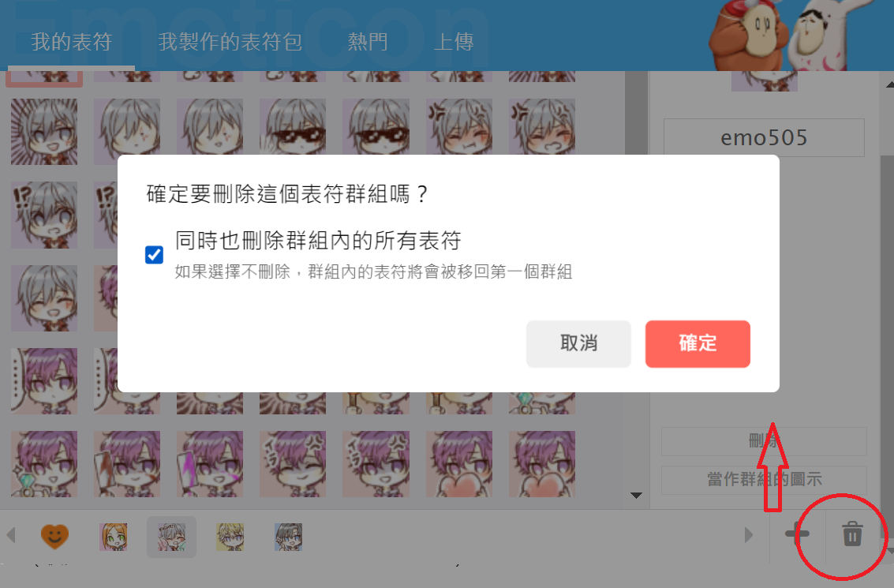Image resolution: width=894 pixels, height=588 pixels.
Task: Click the plus add group icon
Action: pos(797,534)
